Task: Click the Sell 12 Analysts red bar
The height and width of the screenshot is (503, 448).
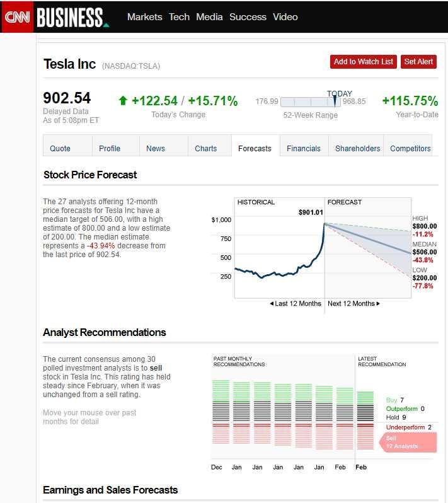Action: tap(409, 442)
